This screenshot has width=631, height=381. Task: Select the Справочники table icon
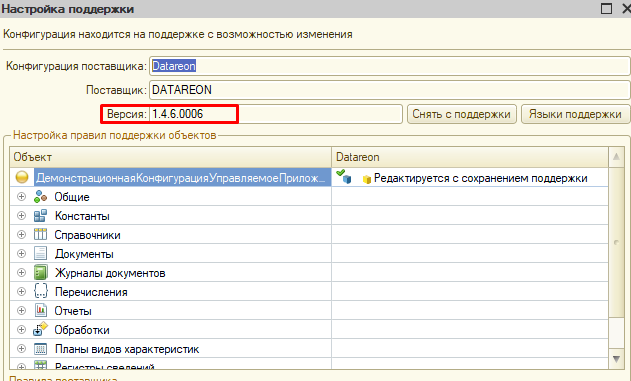40,235
